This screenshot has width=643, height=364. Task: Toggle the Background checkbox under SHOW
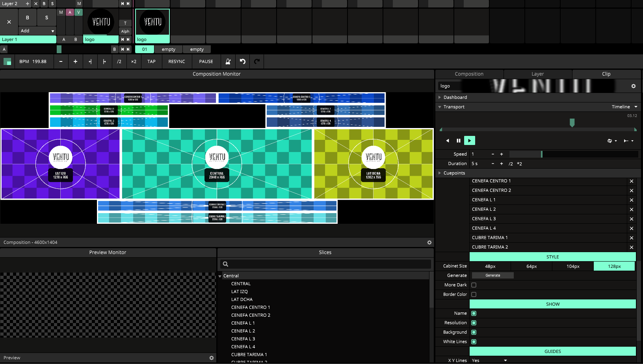click(x=474, y=332)
